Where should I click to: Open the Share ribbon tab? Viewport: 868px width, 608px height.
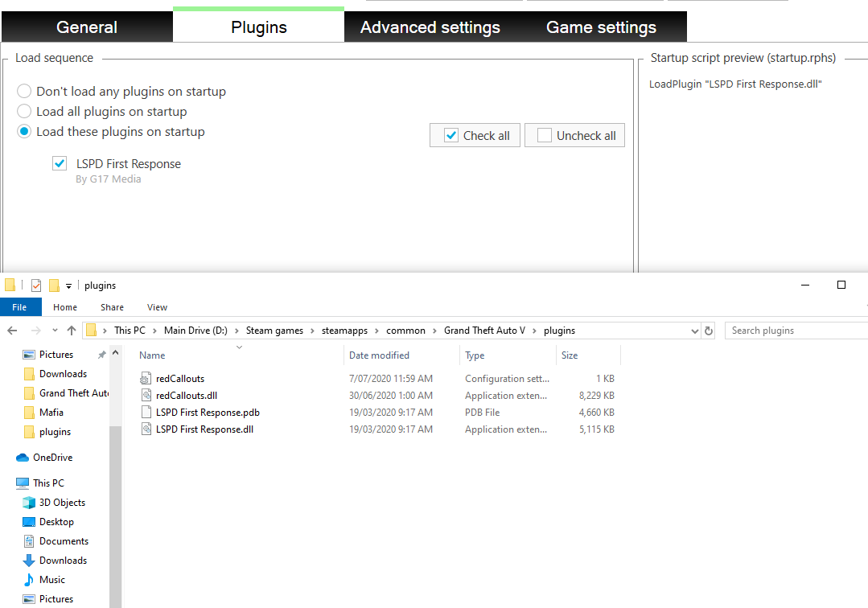click(x=112, y=307)
